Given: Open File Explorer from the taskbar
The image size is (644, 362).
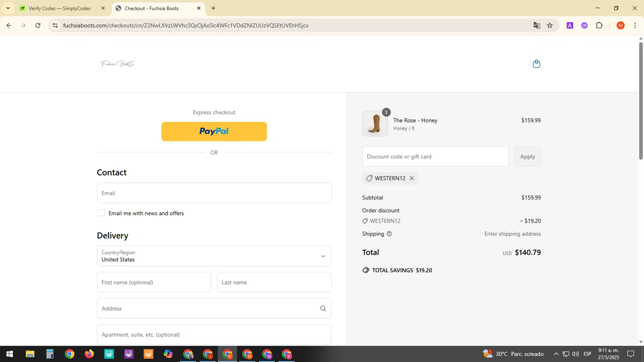Looking at the screenshot, I should (x=30, y=354).
